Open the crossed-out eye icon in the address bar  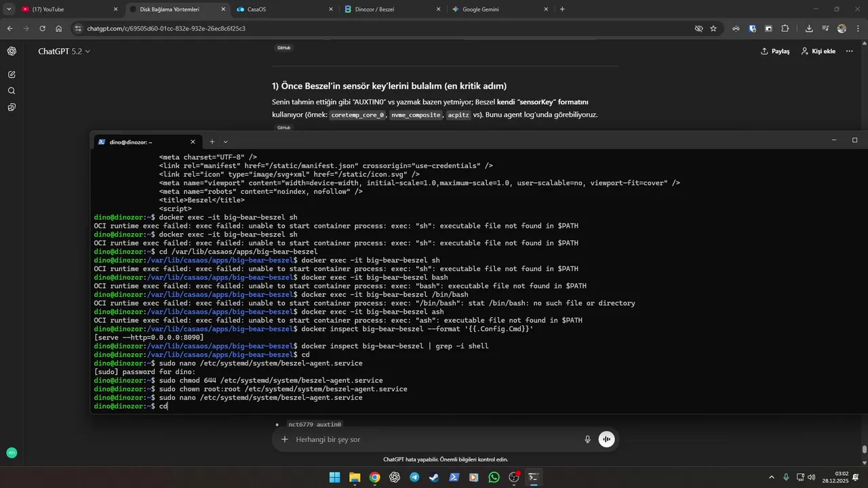[698, 28]
